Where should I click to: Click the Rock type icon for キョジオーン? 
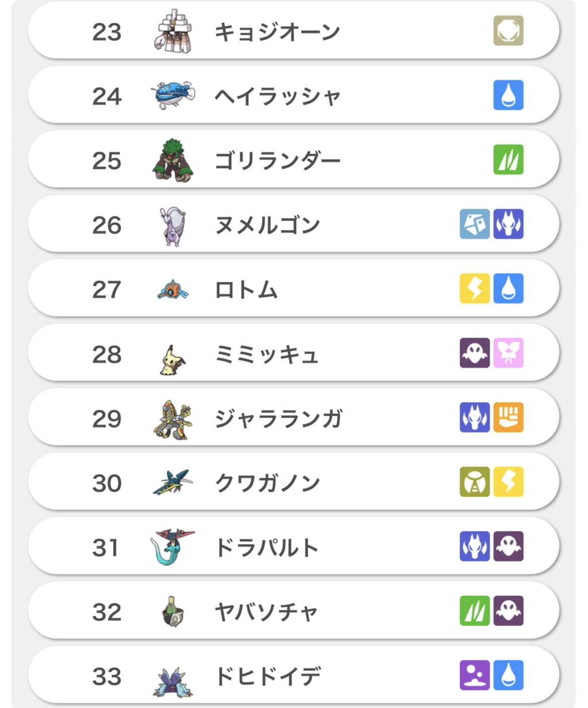[x=508, y=31]
